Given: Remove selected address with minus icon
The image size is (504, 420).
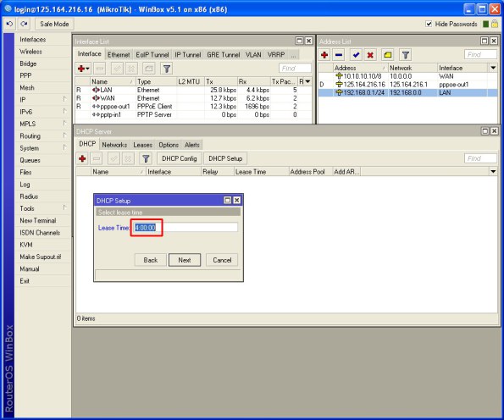Looking at the screenshot, I should [339, 55].
